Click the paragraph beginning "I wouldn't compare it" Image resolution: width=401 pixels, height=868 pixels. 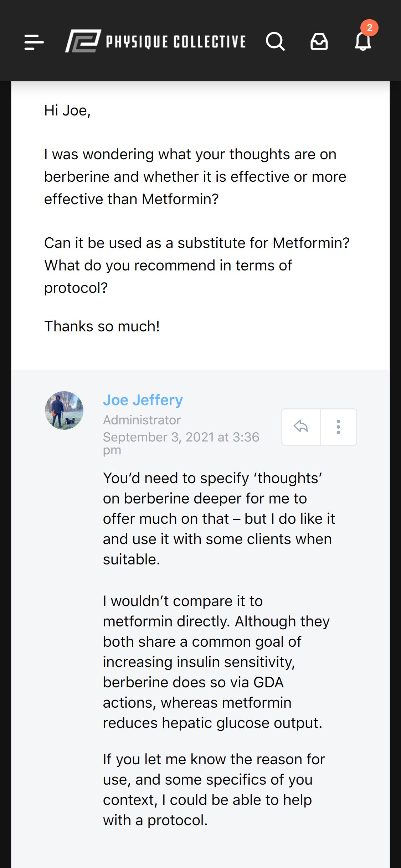(x=216, y=662)
